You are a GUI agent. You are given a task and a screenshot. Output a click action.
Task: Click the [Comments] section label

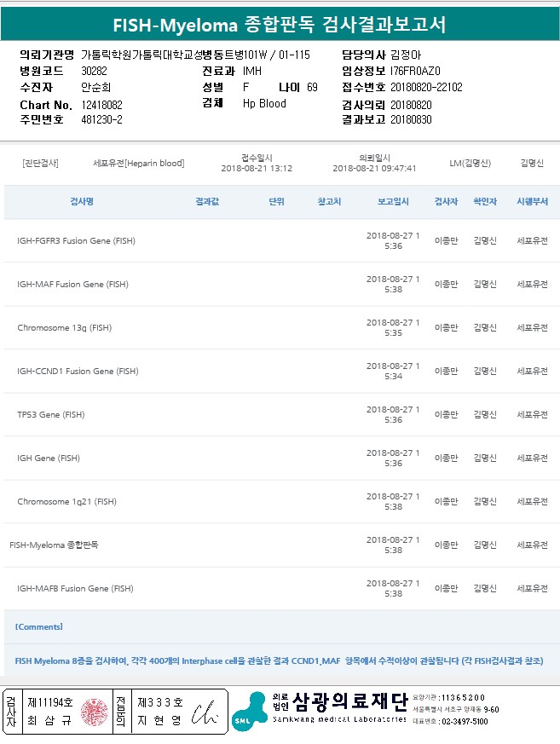click(x=39, y=627)
